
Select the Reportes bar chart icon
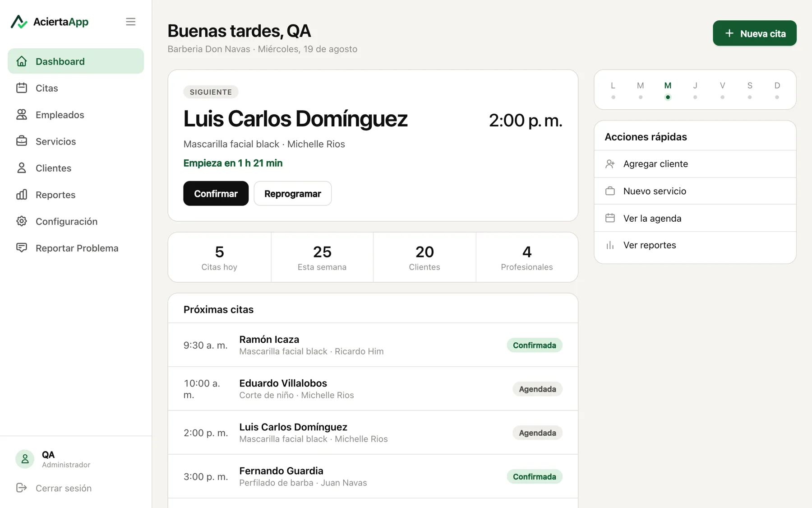22,195
